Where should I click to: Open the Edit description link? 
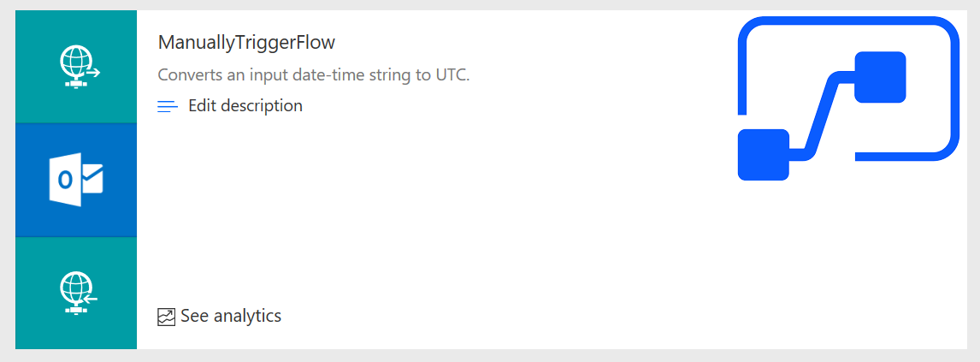point(245,106)
